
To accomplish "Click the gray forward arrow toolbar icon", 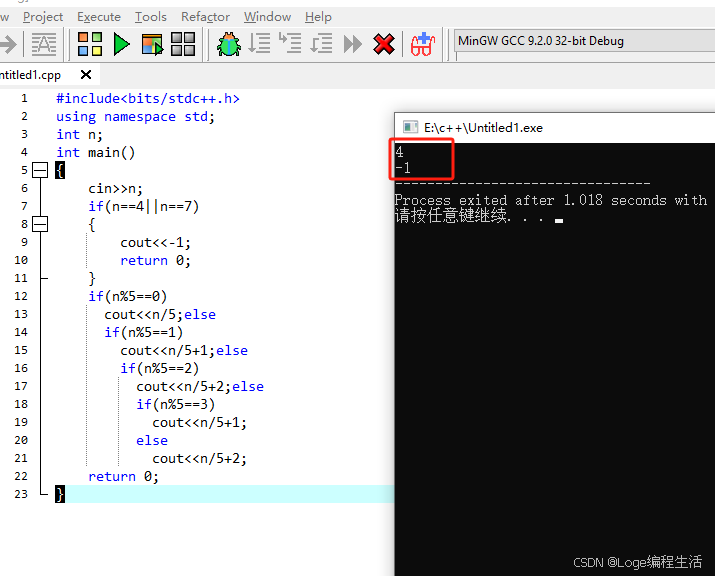I will (x=8, y=44).
